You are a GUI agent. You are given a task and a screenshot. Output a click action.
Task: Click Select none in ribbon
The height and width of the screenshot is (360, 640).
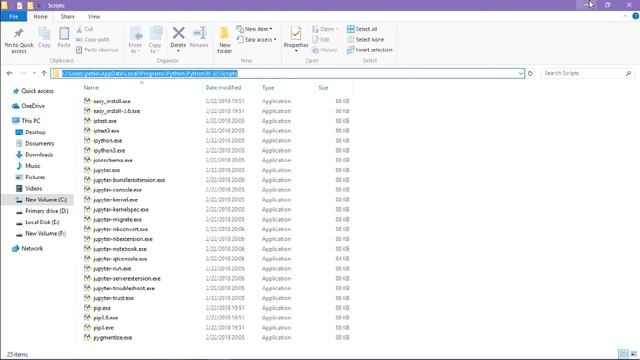pos(366,40)
